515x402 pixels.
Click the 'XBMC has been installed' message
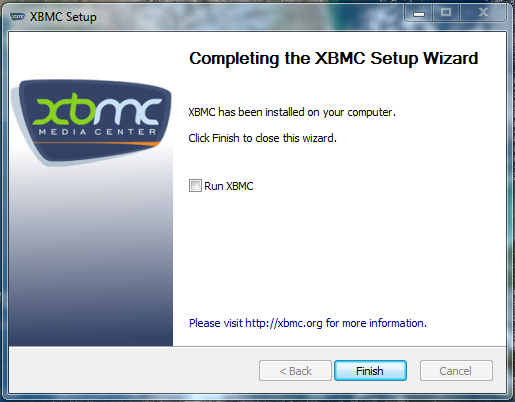pos(292,112)
